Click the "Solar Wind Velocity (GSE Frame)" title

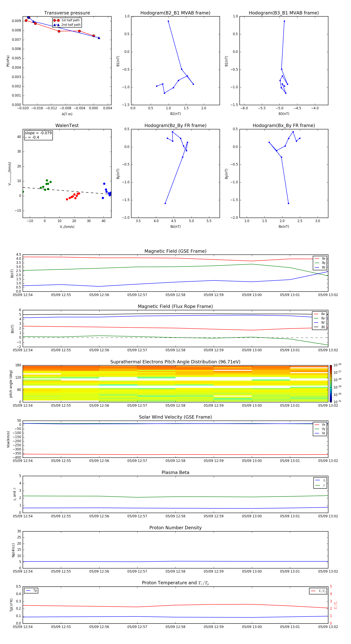[175, 417]
